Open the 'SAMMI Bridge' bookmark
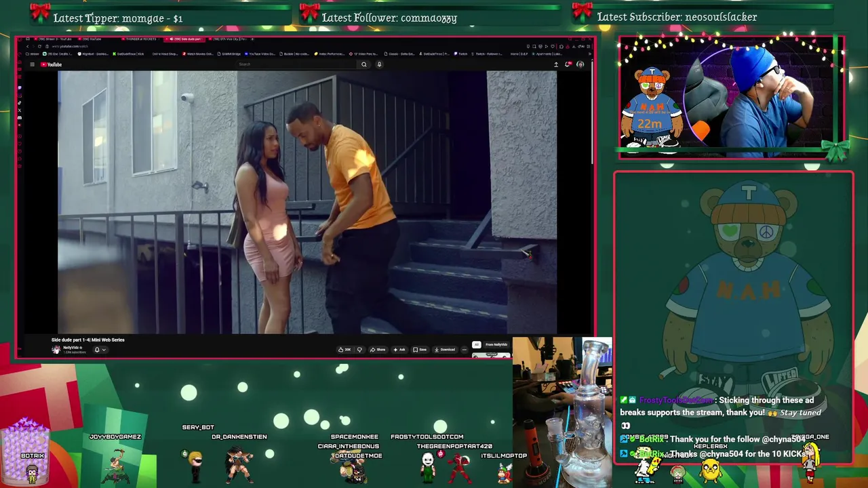Viewport: 868px width, 488px height. point(229,54)
